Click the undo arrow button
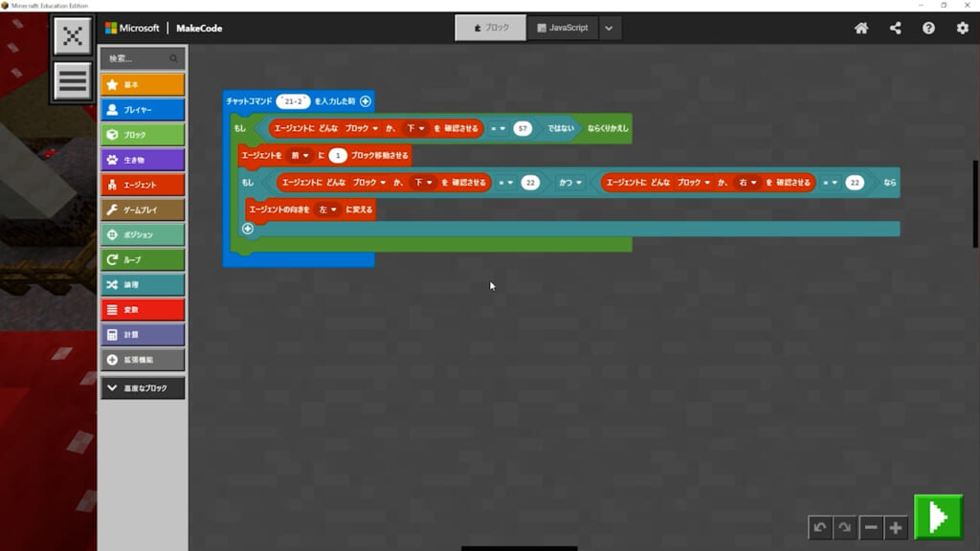Viewport: 980px width, 551px height. coord(820,527)
